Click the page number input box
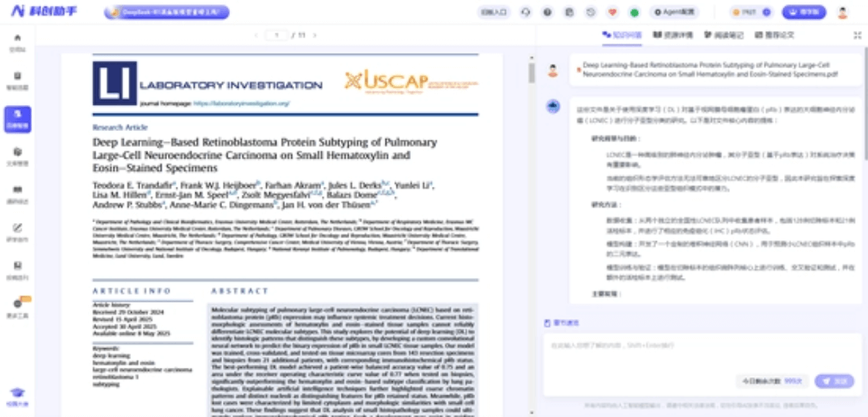868x417 pixels. [276, 35]
